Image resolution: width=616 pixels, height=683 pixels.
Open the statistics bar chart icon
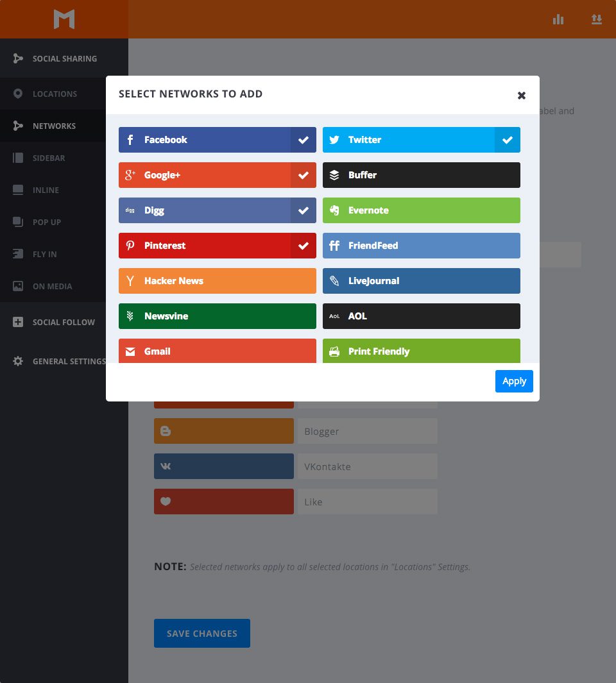coord(558,19)
